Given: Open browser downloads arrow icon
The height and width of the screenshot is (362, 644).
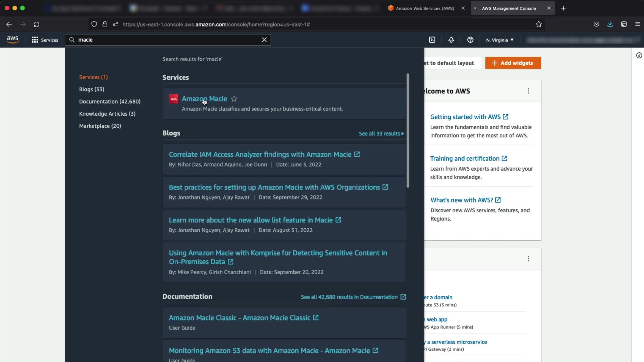Looking at the screenshot, I should [610, 24].
